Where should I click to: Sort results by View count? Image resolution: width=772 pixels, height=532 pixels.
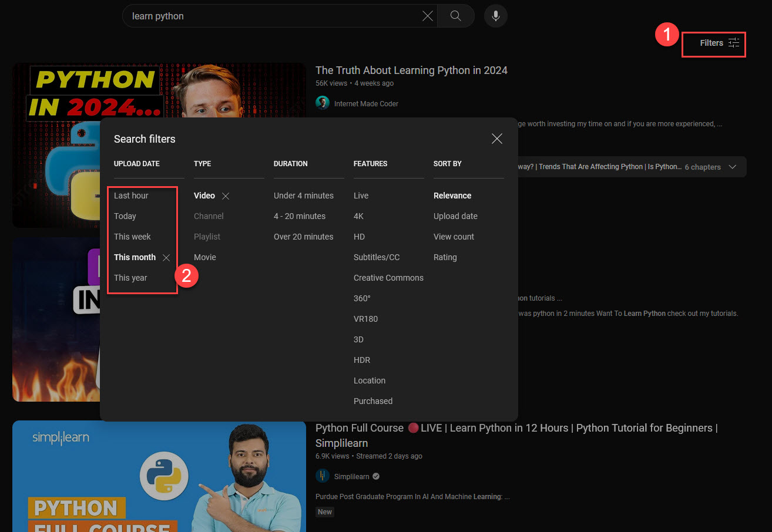(454, 237)
